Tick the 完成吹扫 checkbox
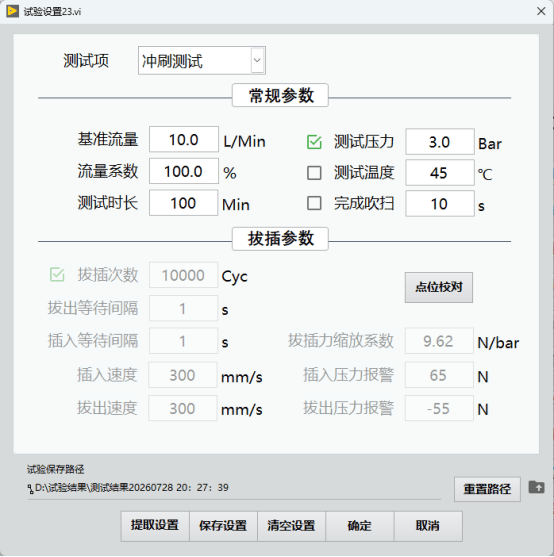554x557 pixels. point(314,204)
